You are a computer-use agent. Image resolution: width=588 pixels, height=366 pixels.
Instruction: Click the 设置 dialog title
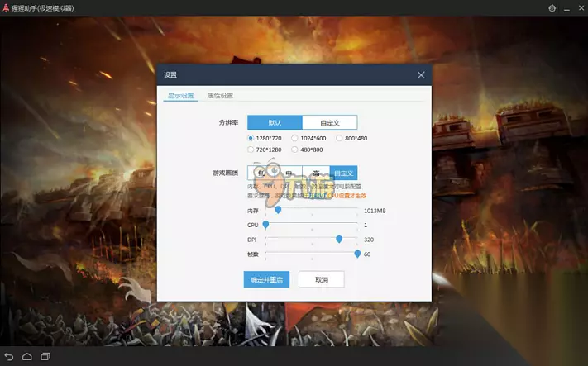tap(170, 75)
